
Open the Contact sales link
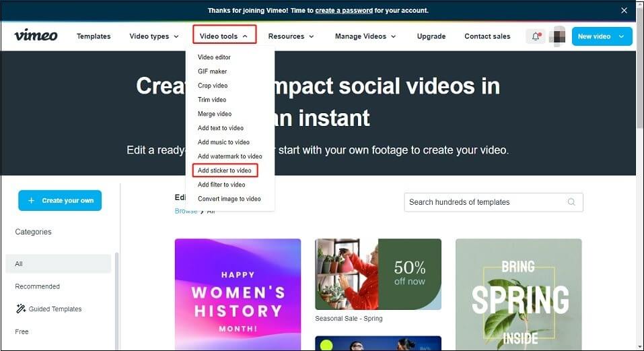tap(487, 36)
